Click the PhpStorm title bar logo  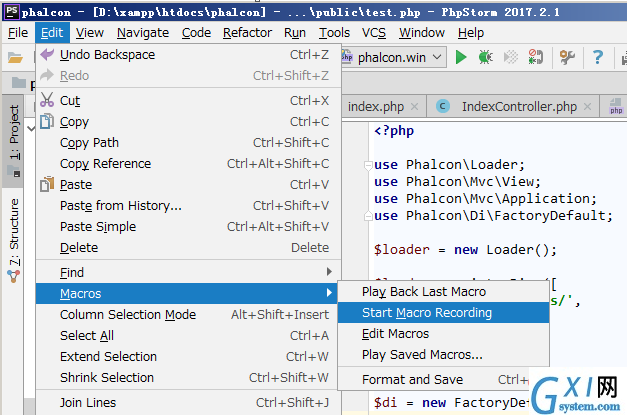point(11,12)
